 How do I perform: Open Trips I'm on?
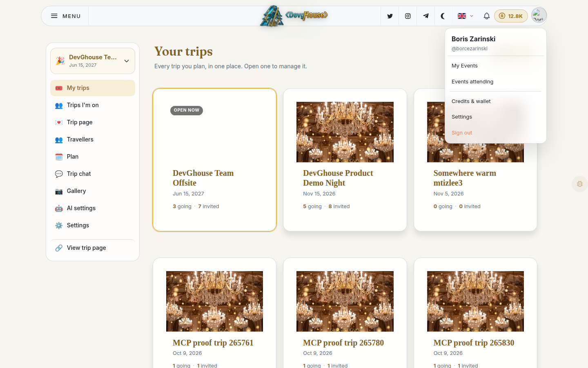pyautogui.click(x=93, y=105)
